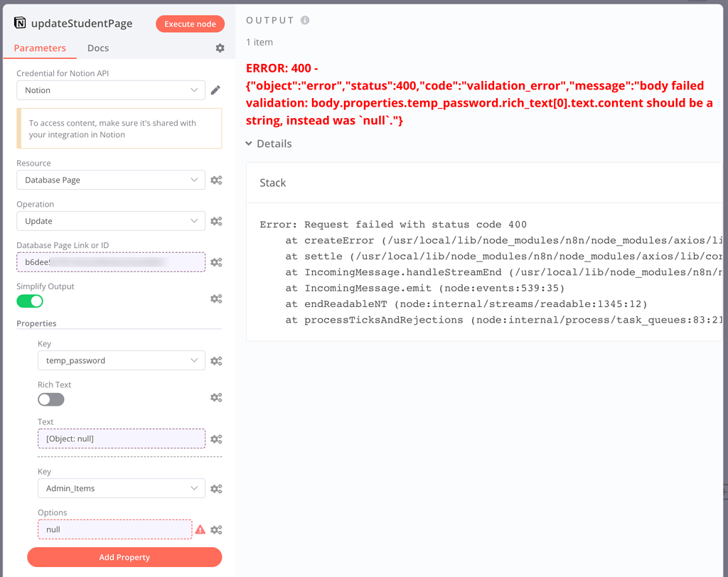Click the Execute node button
728x577 pixels.
coord(190,23)
